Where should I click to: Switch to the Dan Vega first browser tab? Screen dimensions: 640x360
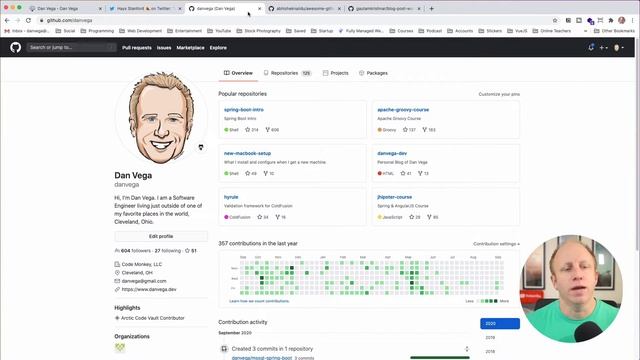tap(65, 8)
